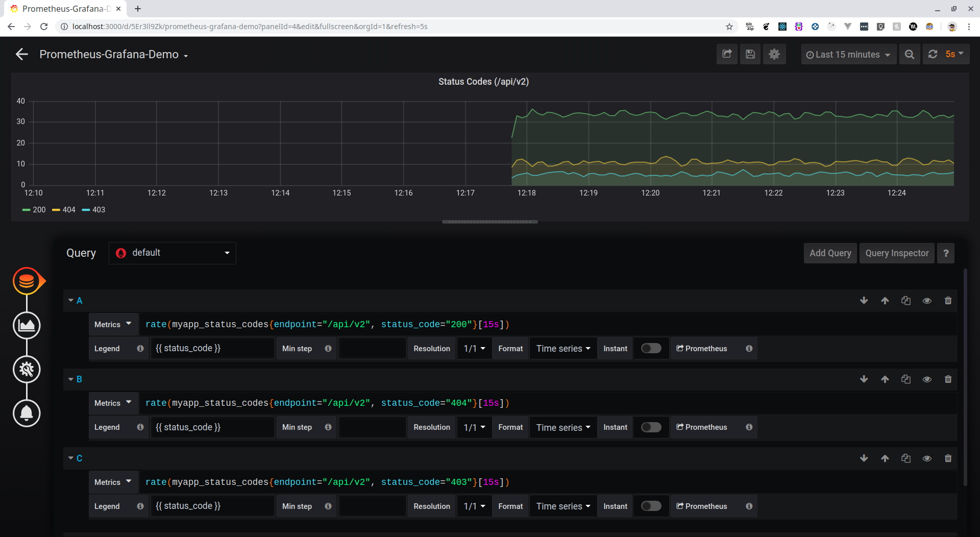Viewport: 980px width, 537px height.
Task: Duplicate query A using the copy icon
Action: pos(906,301)
